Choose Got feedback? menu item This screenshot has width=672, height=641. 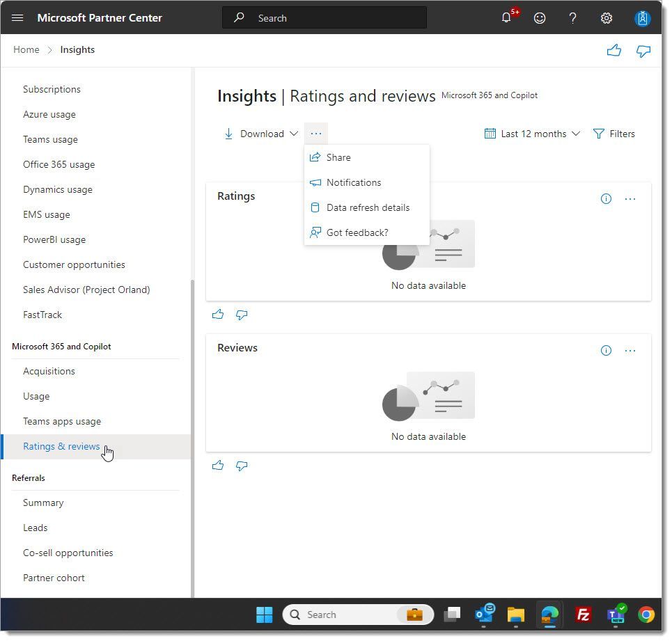[367, 233]
